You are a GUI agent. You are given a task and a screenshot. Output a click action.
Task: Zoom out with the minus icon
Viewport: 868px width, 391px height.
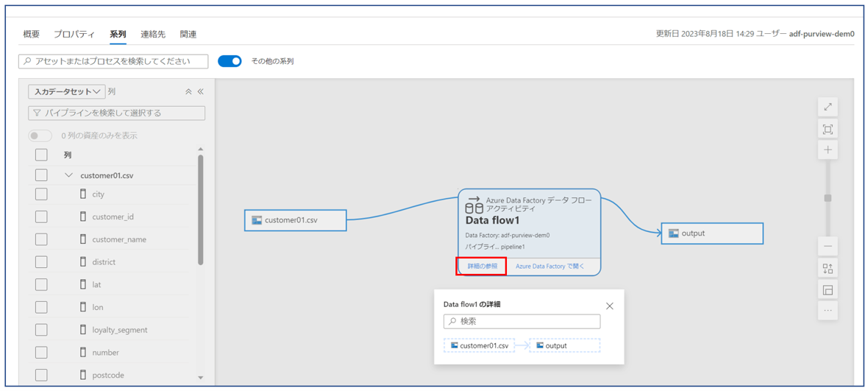828,247
